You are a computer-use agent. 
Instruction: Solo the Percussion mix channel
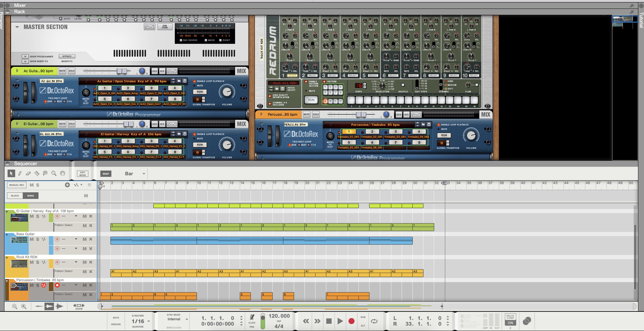pos(316,114)
